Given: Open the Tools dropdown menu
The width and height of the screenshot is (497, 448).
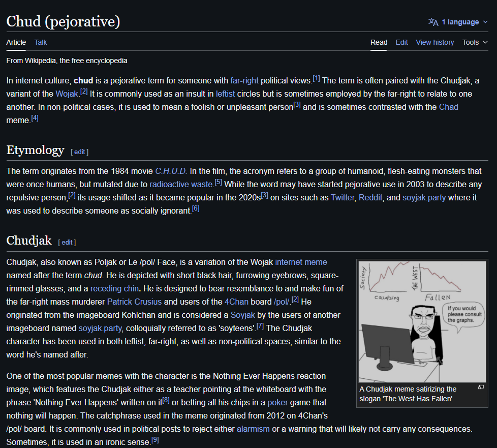Looking at the screenshot, I should click(x=475, y=42).
